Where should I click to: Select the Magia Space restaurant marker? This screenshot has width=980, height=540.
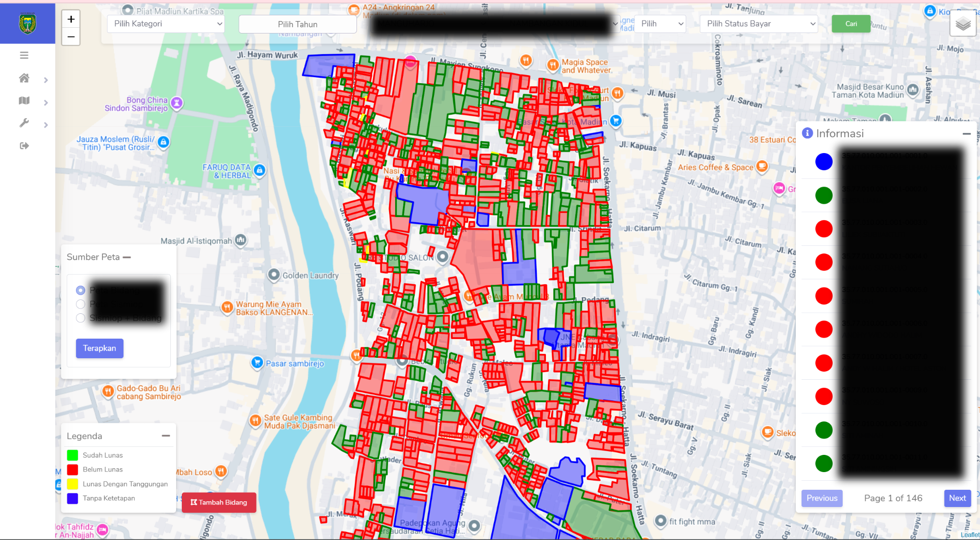tap(553, 65)
